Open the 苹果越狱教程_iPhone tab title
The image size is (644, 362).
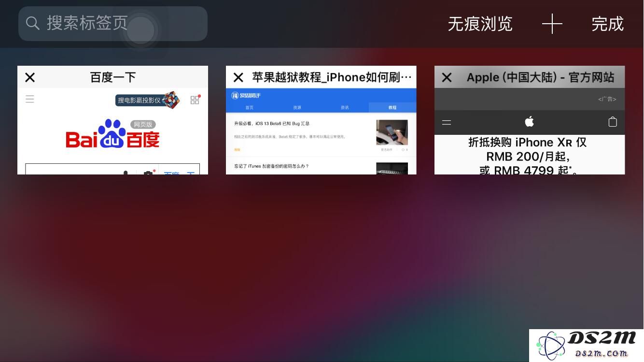click(x=332, y=77)
